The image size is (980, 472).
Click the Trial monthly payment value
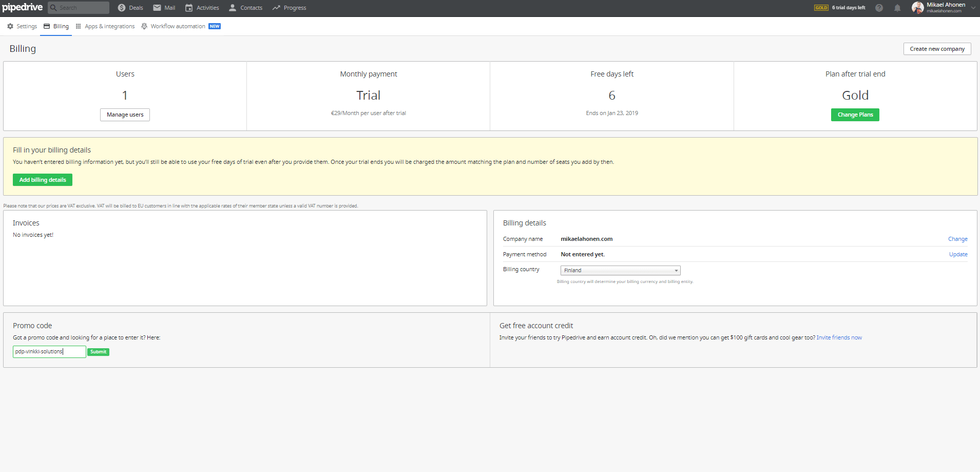(x=369, y=96)
